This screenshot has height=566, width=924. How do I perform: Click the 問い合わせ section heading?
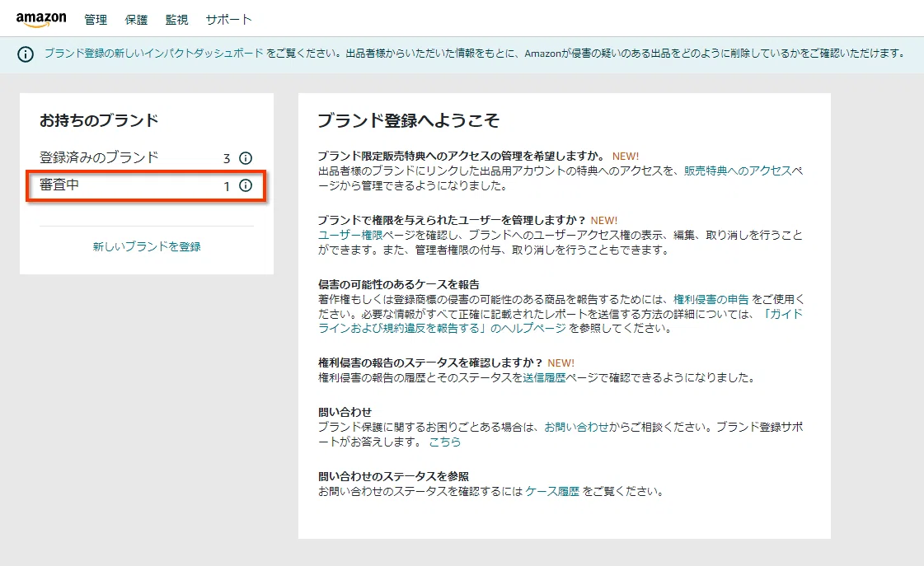pos(345,412)
